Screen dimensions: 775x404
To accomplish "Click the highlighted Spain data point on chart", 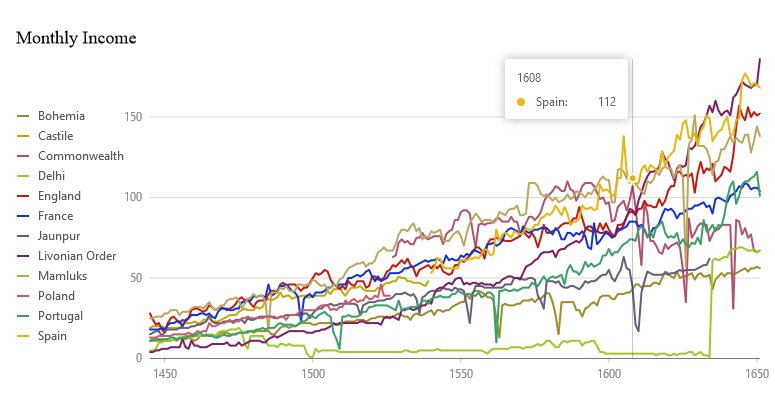I will (632, 178).
